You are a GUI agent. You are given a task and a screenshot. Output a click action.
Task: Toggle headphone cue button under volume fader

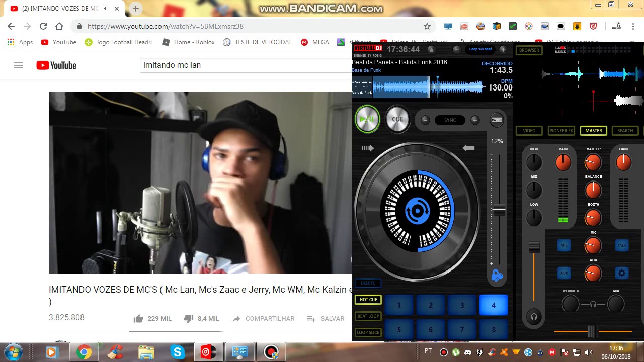(x=534, y=317)
